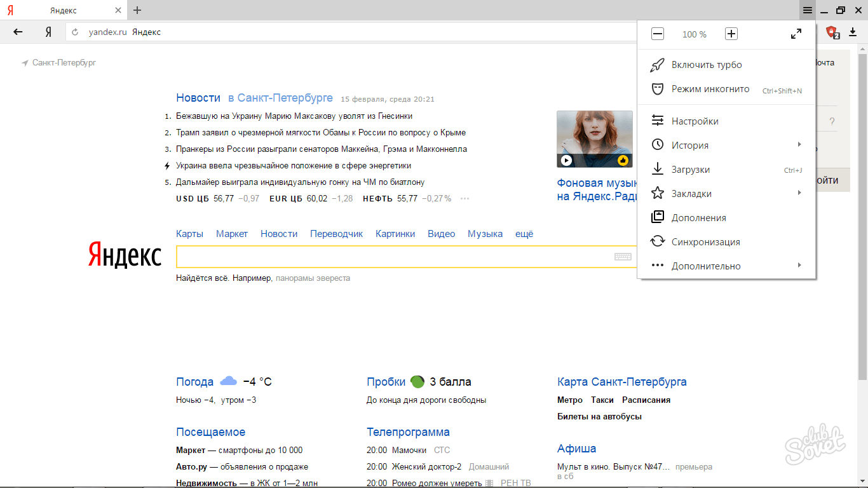This screenshot has height=488, width=868.
Task: Play the background music thumbnail
Action: pyautogui.click(x=566, y=160)
